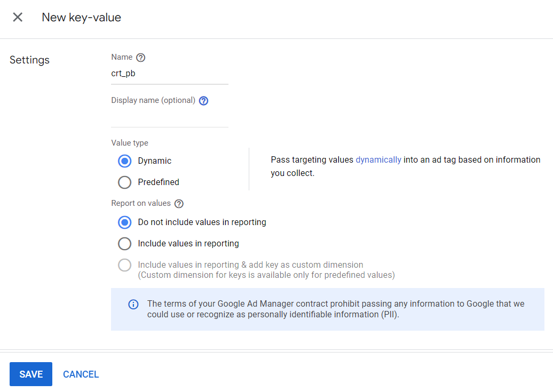
Task: Select Do not include values in reporting
Action: pyautogui.click(x=124, y=222)
